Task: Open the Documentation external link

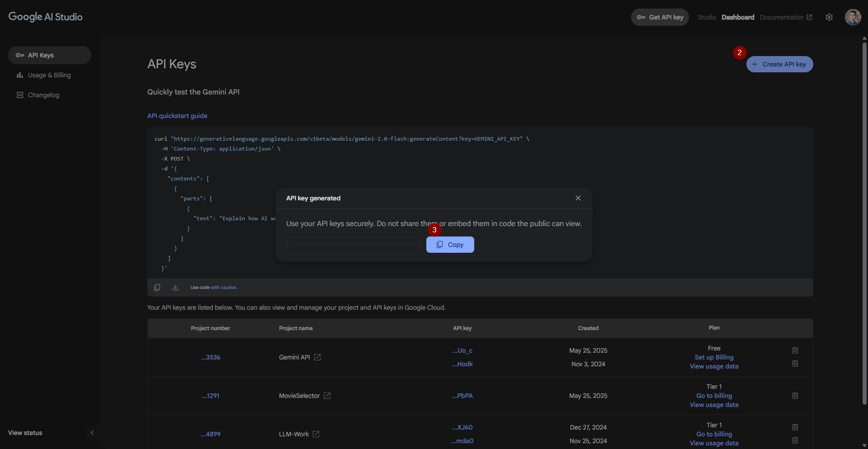Action: coord(786,17)
